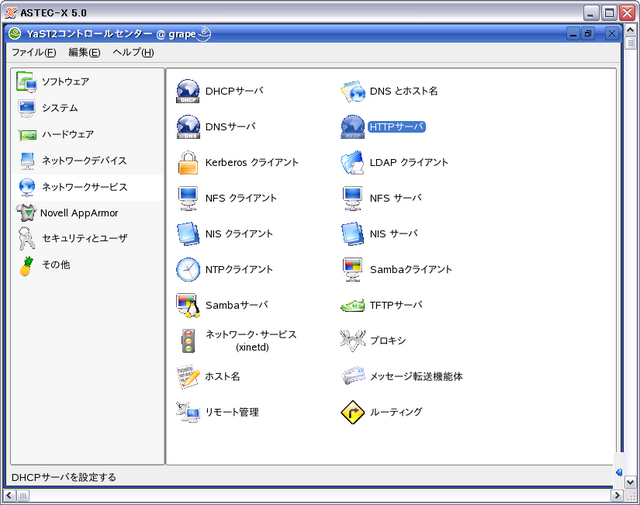Open the ファイル(F) menu
The image size is (640, 505).
[33, 52]
